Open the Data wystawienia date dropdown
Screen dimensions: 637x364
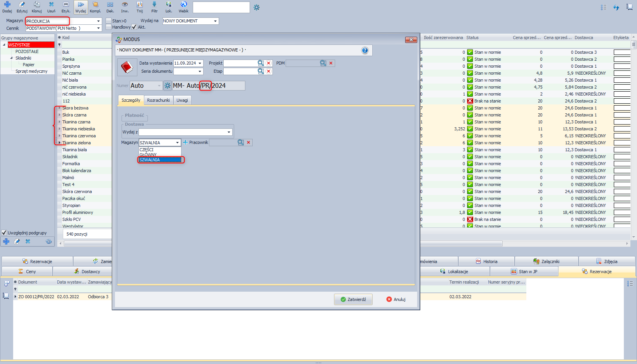click(200, 63)
